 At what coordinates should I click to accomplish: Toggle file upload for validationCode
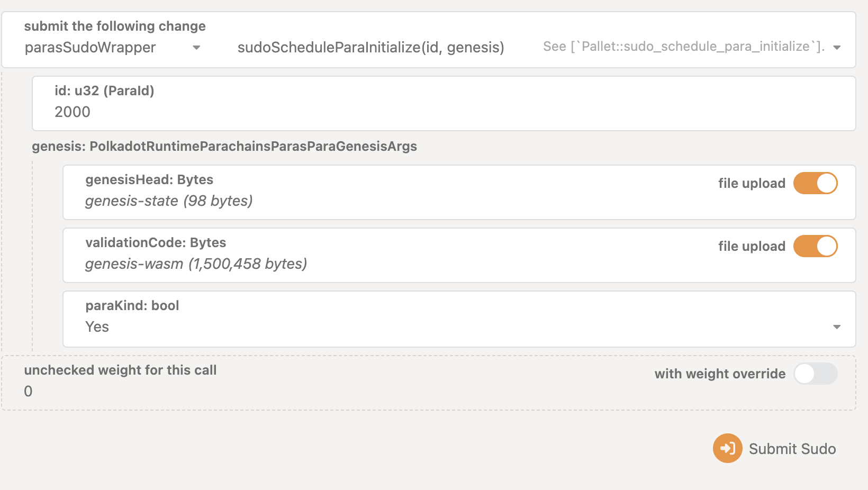pos(815,247)
